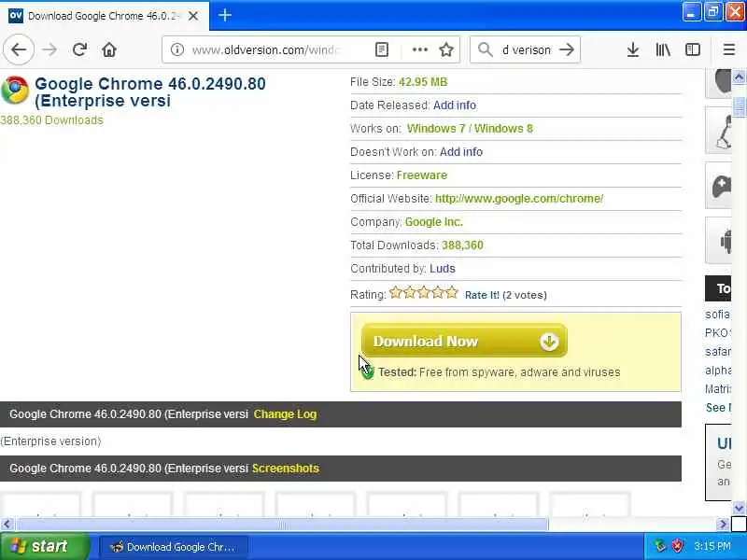Click the 42.95 MB file size value

tap(423, 82)
